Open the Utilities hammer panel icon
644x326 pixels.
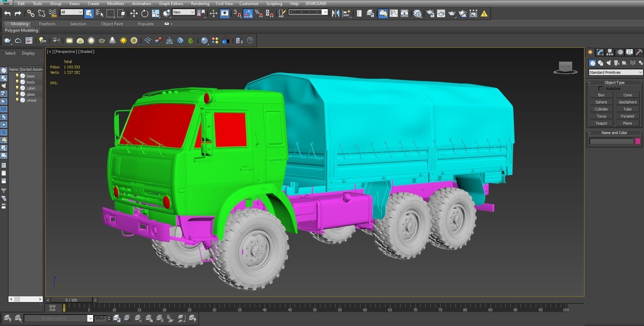coord(639,52)
